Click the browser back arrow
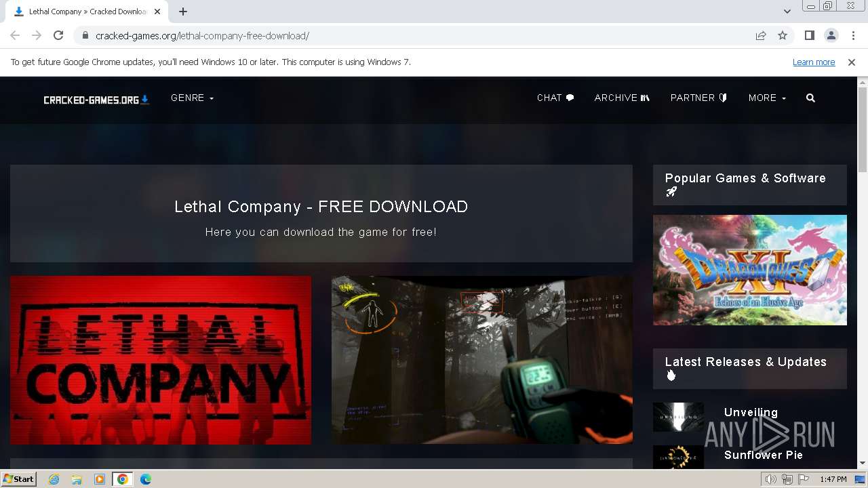This screenshot has height=488, width=868. tap(15, 35)
